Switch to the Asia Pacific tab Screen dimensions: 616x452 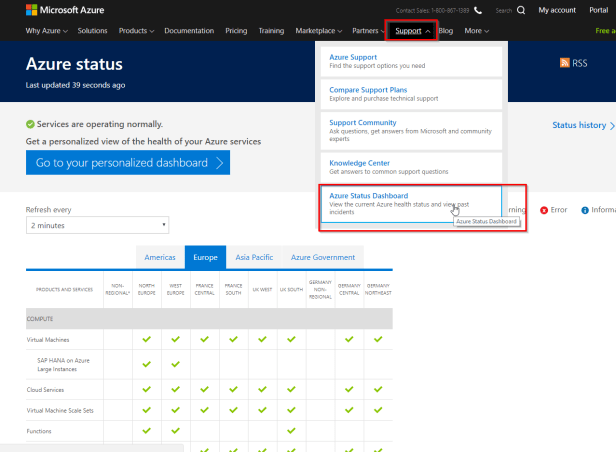[x=255, y=257]
